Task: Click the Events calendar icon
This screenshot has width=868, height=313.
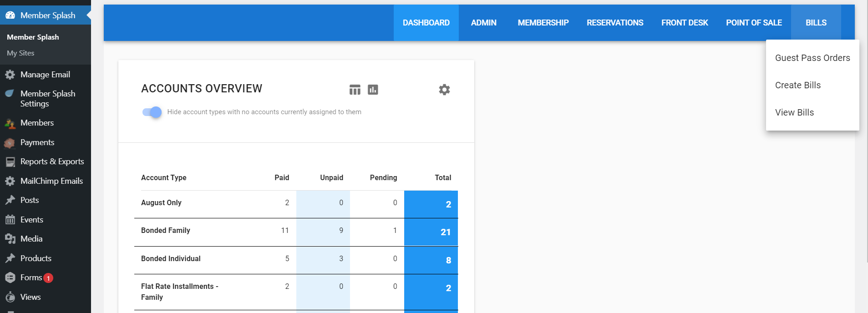Action: click(10, 220)
